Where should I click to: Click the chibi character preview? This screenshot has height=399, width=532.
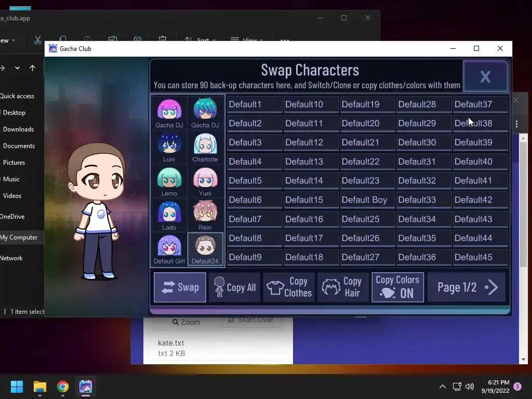pyautogui.click(x=97, y=210)
